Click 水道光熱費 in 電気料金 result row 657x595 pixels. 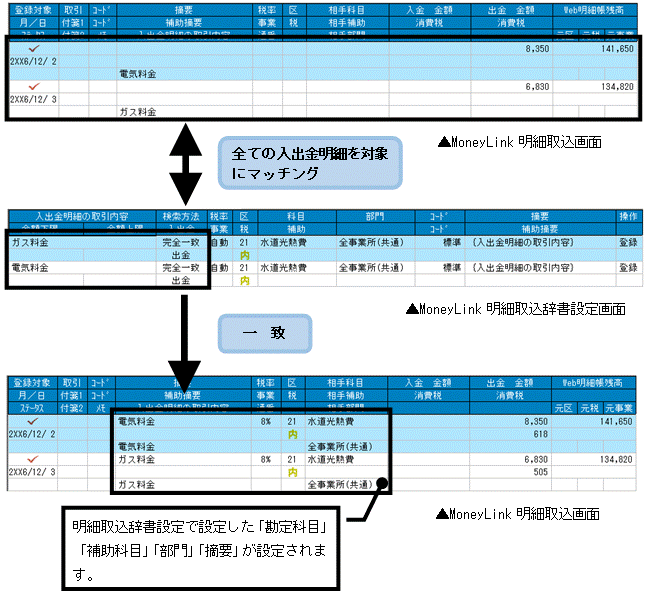[x=331, y=421]
